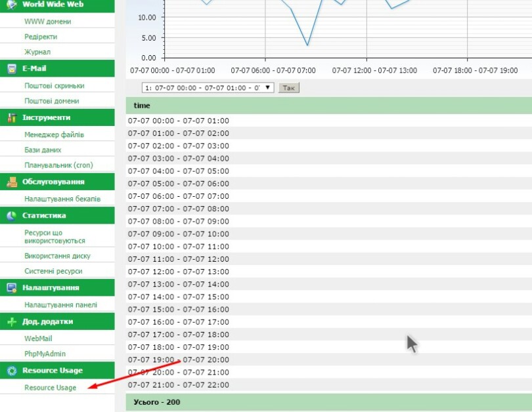Select row 07-07 10:00 - 07-07 11:00
Viewport: 532px width, 412px height.
coord(329,246)
